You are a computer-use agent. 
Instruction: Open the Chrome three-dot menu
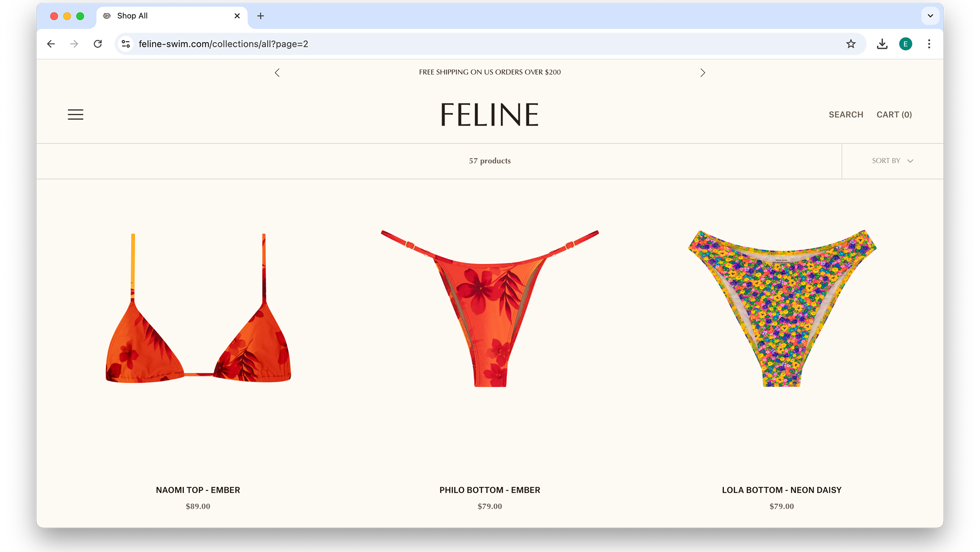pyautogui.click(x=929, y=44)
